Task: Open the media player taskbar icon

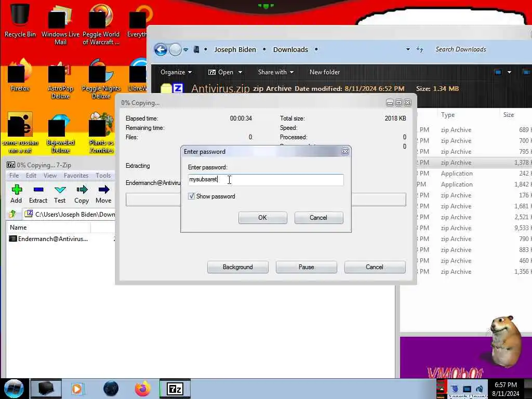Action: point(77,389)
